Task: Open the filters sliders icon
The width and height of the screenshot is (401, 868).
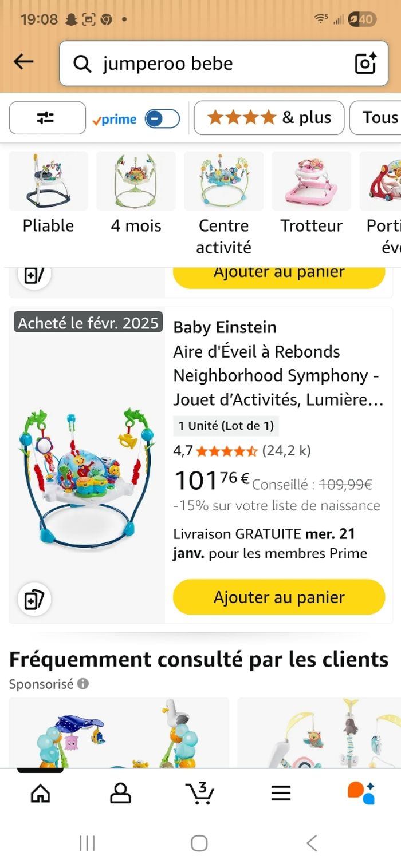Action: pyautogui.click(x=47, y=118)
